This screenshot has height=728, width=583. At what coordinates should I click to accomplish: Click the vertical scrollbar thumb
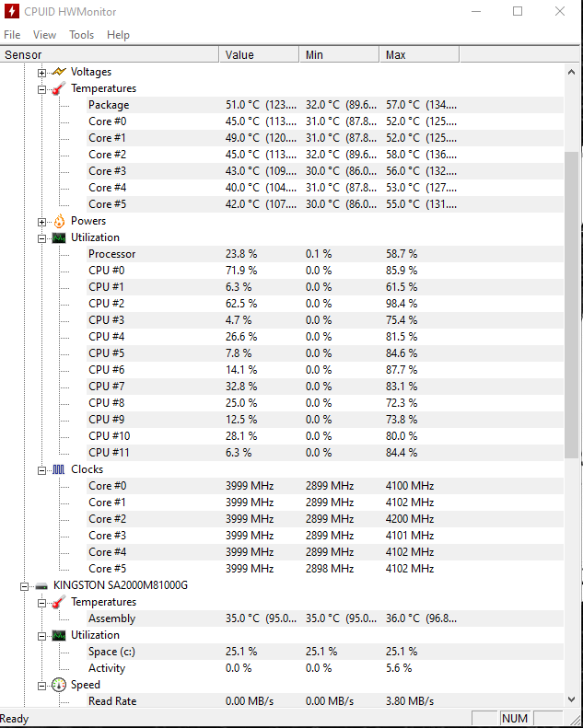click(571, 304)
